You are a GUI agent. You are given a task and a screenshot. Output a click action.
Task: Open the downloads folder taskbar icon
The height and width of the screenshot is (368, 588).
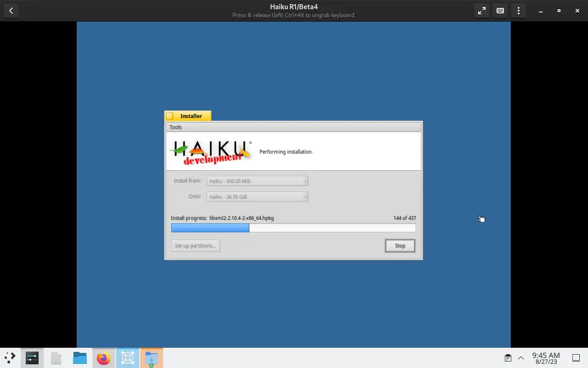152,358
